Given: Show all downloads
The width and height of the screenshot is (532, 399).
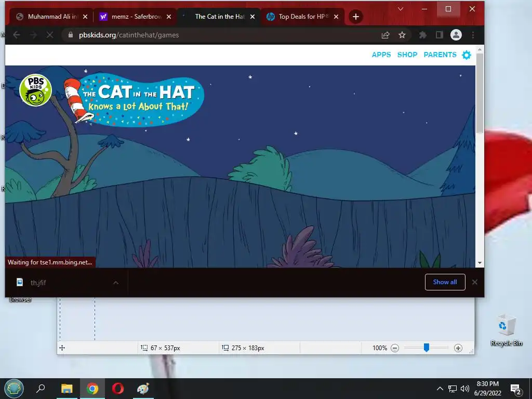Looking at the screenshot, I should click(445, 282).
